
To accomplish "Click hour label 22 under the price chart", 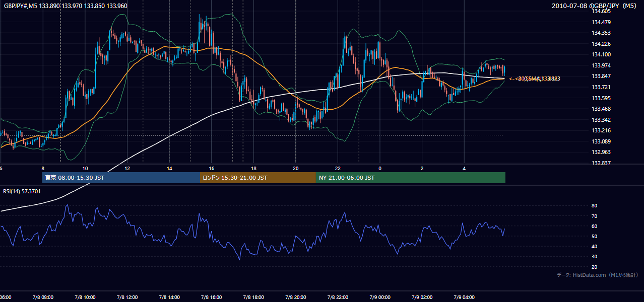I will point(338,169).
